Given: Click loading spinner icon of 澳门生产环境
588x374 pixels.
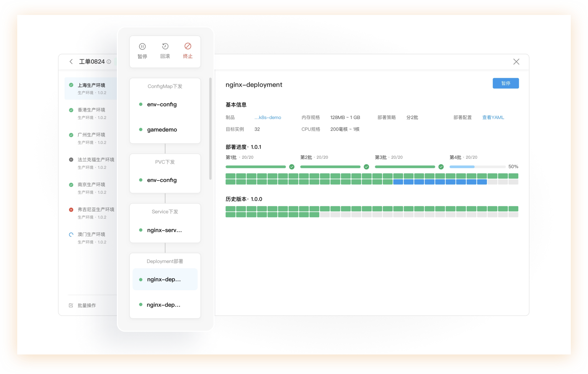Looking at the screenshot, I should click(71, 235).
